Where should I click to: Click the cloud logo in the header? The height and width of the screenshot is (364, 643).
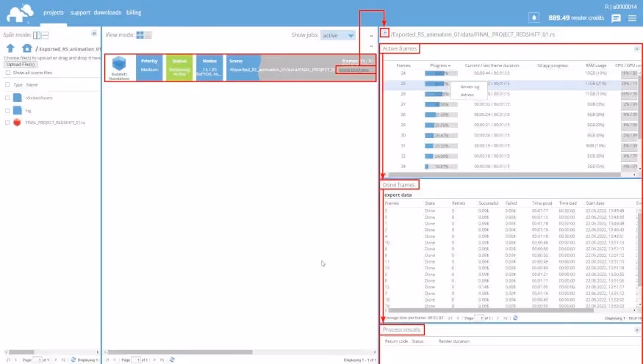[20, 13]
